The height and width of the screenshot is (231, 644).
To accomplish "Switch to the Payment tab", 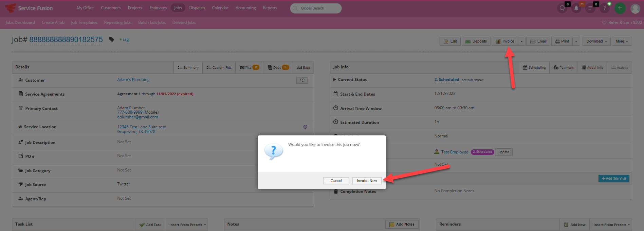I will point(564,67).
